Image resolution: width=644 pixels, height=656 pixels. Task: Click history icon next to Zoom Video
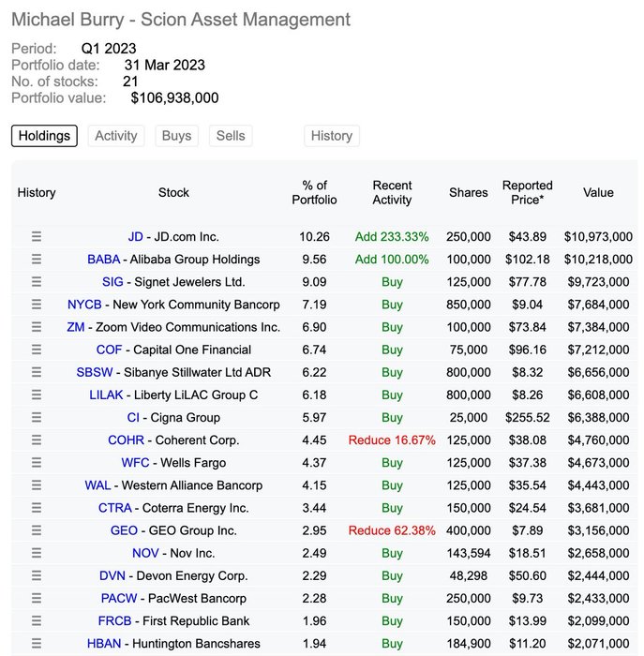click(x=37, y=327)
